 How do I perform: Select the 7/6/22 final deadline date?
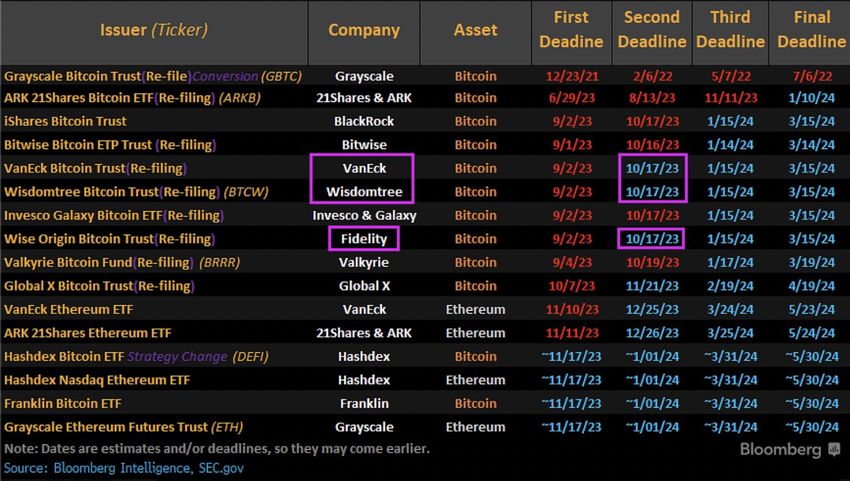(811, 75)
